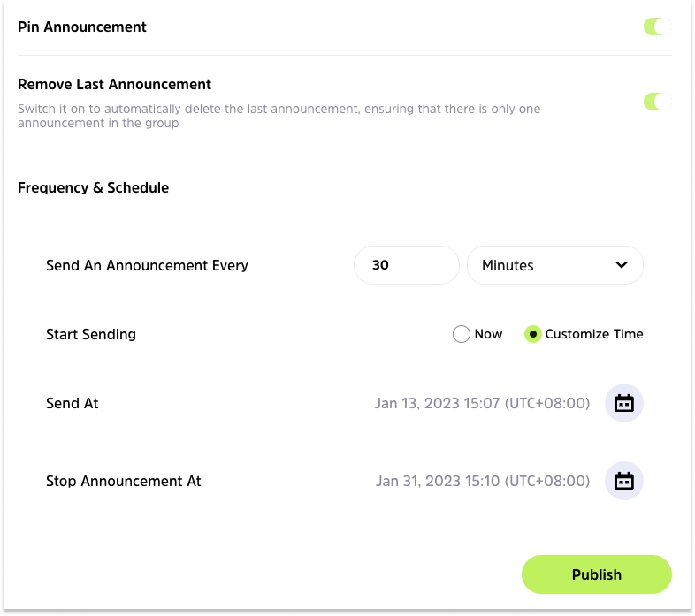Click the Frequency & Schedule heading

(x=93, y=187)
